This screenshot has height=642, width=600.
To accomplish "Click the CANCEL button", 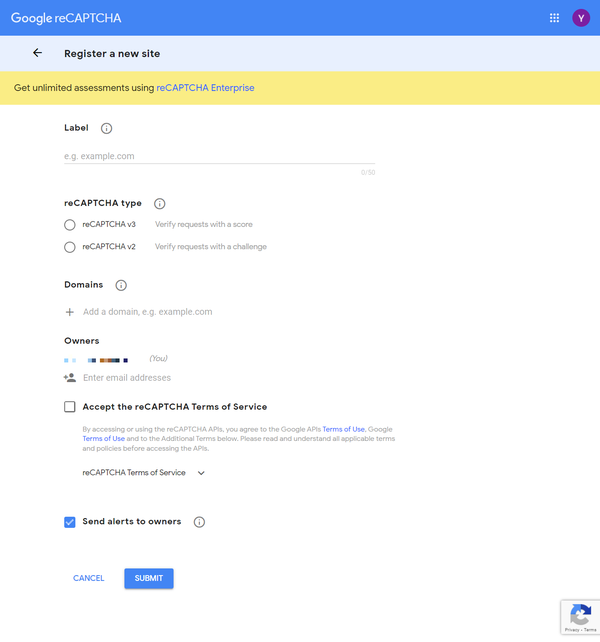I will pos(88,578).
